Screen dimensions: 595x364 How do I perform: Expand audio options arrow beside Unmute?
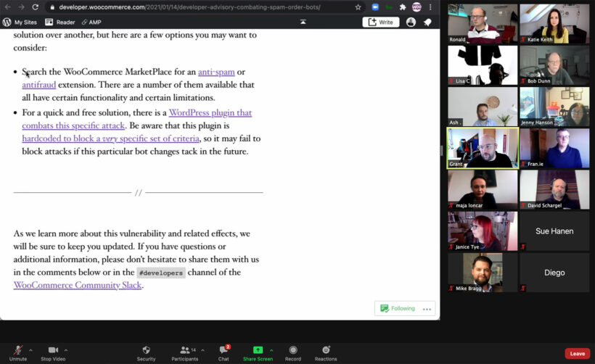pos(30,349)
